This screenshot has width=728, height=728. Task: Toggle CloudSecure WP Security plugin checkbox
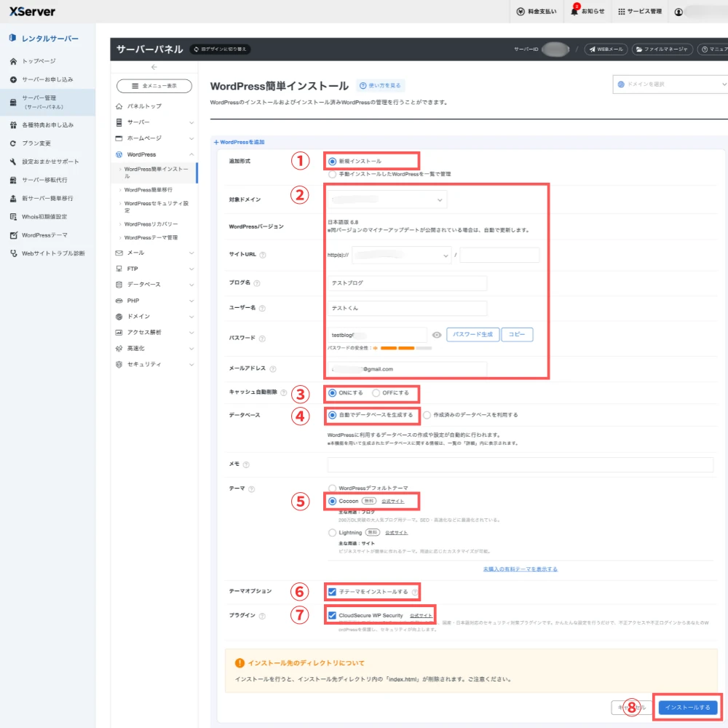(x=332, y=616)
